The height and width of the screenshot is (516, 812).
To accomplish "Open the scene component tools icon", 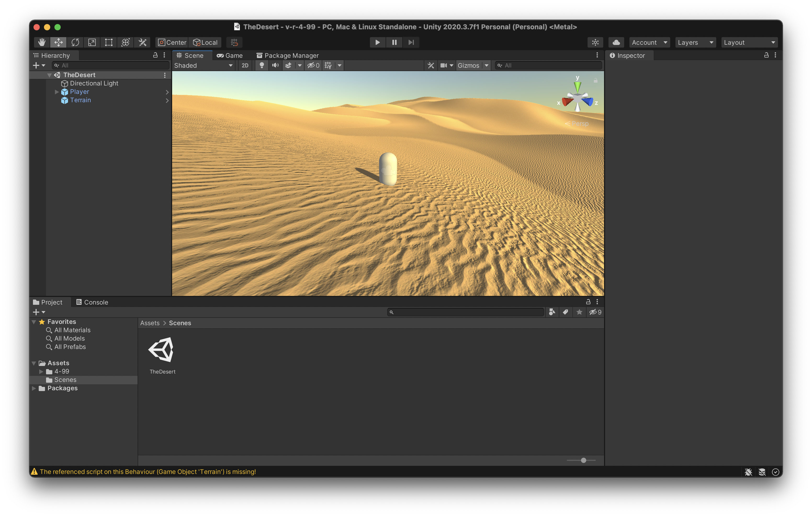I will tap(431, 65).
